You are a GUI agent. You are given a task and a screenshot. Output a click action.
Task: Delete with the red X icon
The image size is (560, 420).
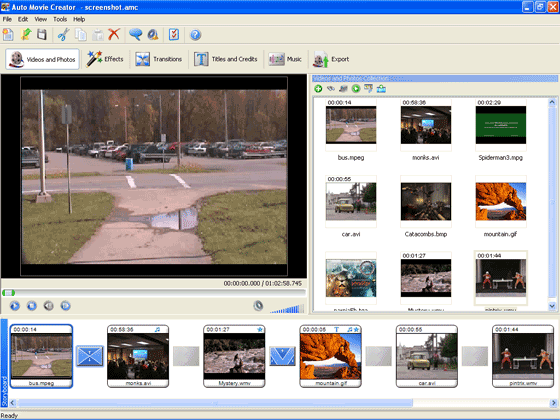coord(114,34)
